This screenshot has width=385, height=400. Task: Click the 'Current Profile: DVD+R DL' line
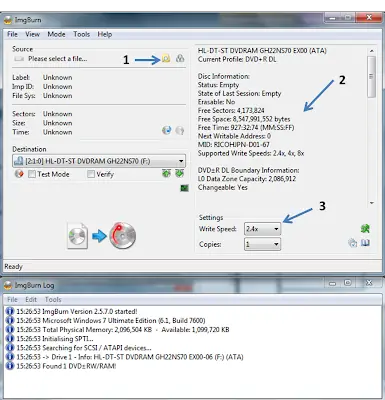237,59
